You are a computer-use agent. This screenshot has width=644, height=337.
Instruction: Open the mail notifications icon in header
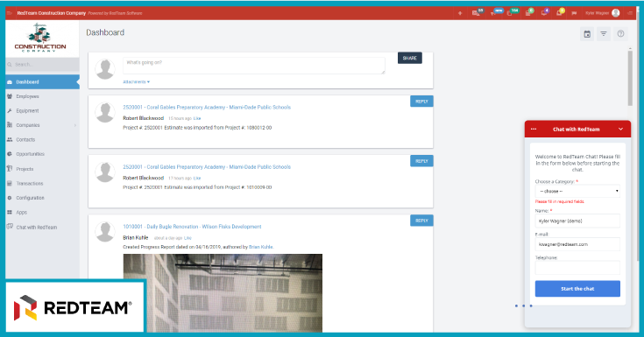click(477, 13)
